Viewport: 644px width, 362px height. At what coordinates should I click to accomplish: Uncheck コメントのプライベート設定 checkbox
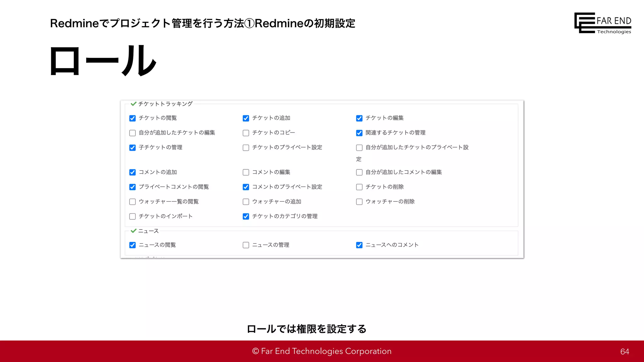coord(246,187)
